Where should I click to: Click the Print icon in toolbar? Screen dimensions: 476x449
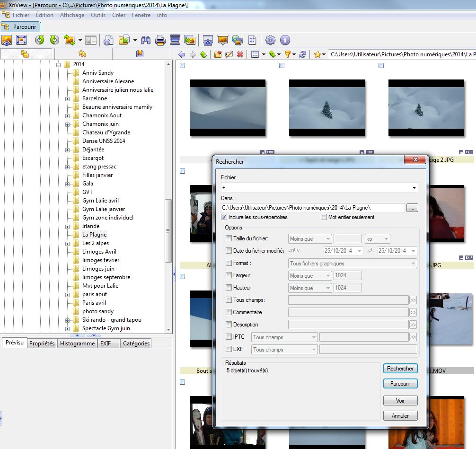point(160,40)
